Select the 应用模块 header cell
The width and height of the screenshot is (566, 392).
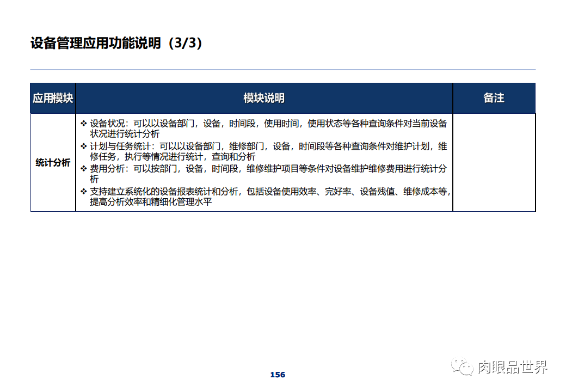(53, 98)
